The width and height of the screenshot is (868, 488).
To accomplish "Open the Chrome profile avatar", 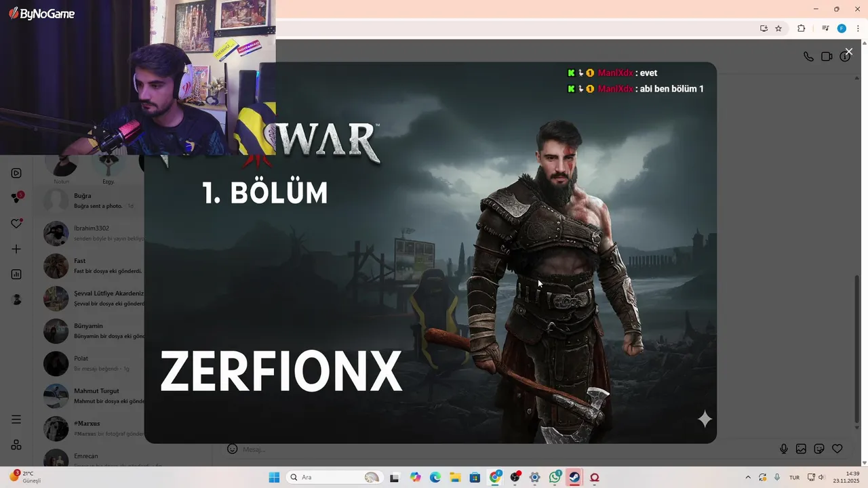I will pos(842,28).
